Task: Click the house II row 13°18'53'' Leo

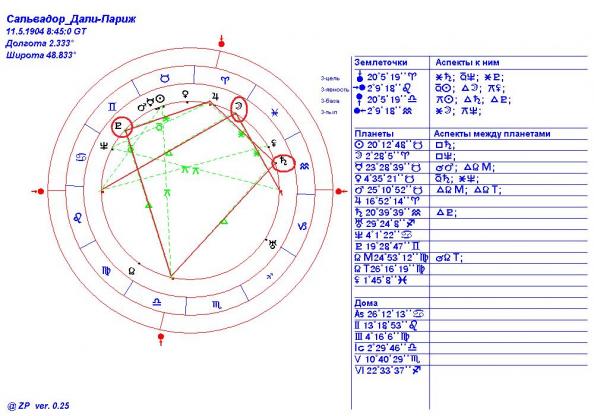Action: point(387,325)
